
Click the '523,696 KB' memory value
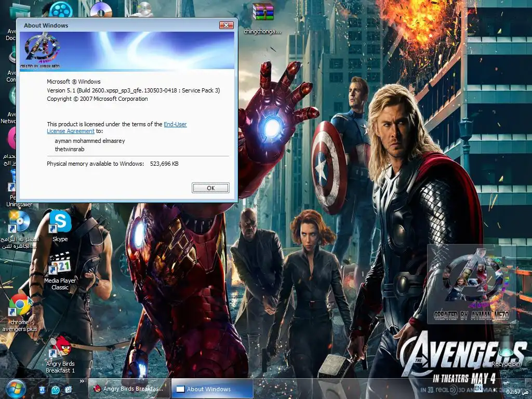(164, 164)
